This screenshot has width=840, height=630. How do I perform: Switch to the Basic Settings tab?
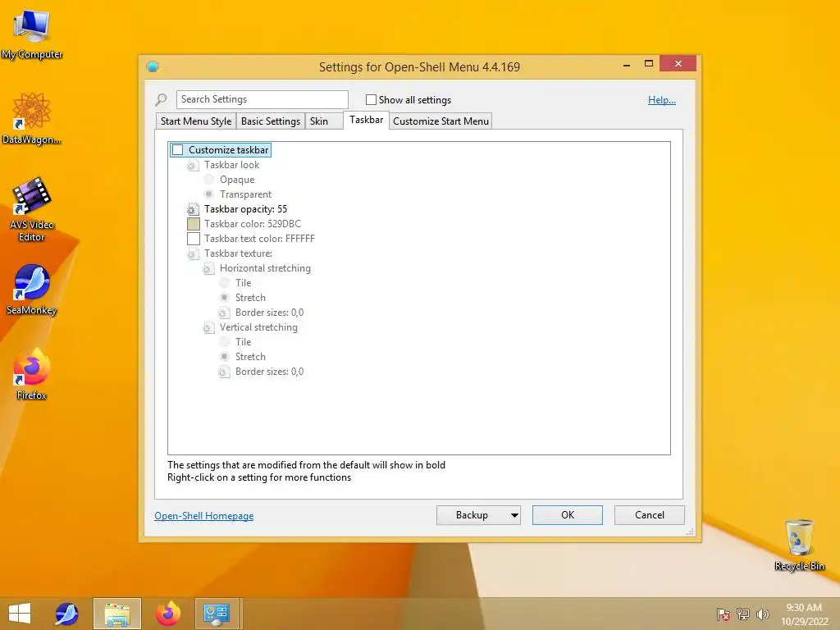click(x=271, y=121)
